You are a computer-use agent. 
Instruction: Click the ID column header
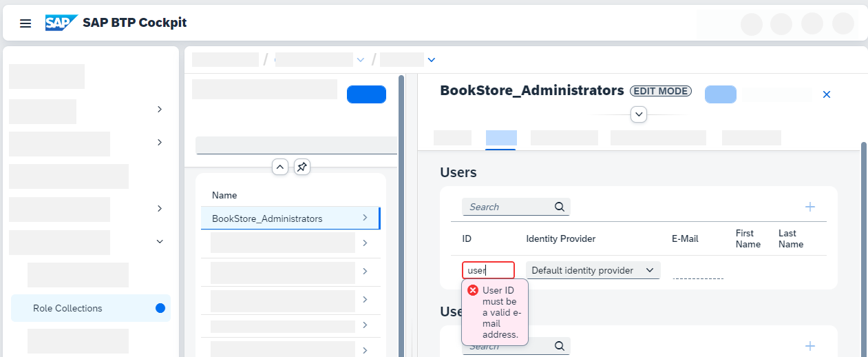467,238
